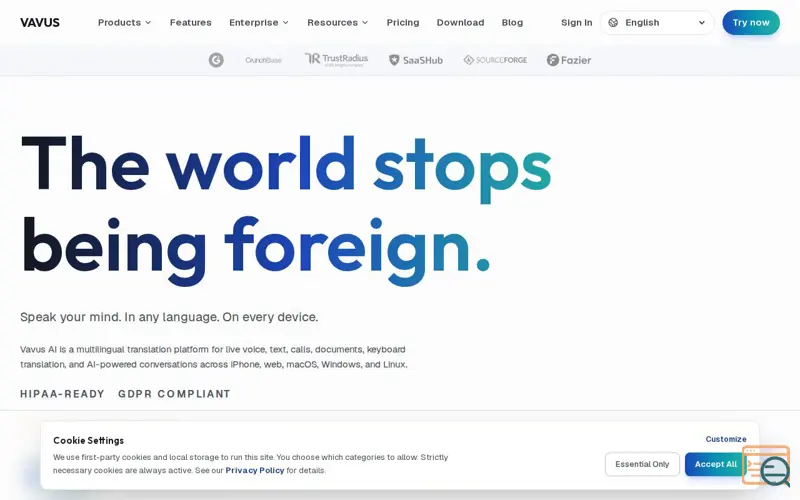
Task: Click the SourceForge logo
Action: [495, 60]
